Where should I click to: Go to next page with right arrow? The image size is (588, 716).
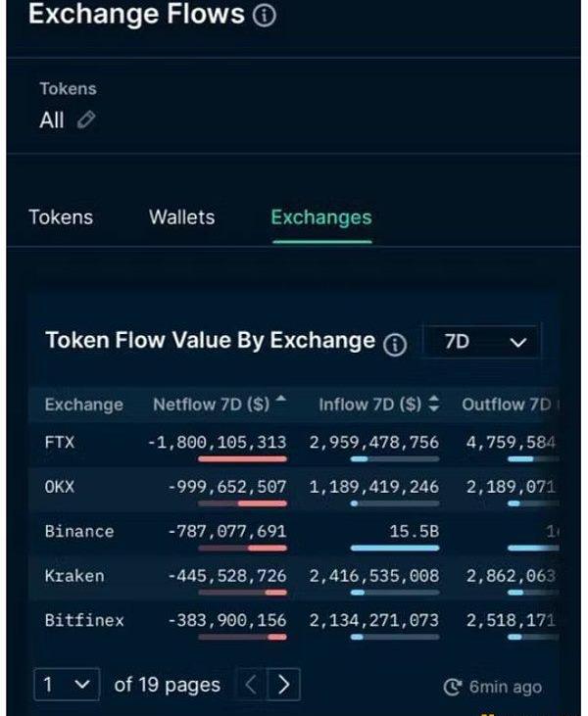285,684
